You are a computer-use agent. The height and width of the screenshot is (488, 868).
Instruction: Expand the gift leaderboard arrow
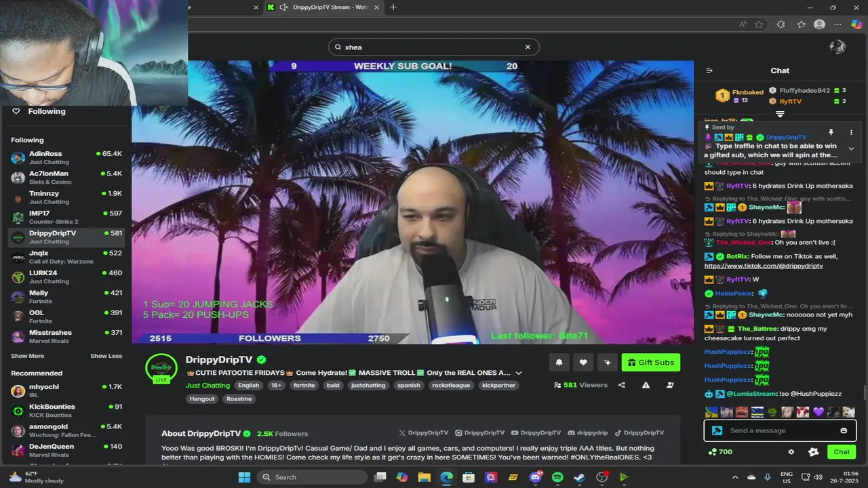(x=780, y=115)
